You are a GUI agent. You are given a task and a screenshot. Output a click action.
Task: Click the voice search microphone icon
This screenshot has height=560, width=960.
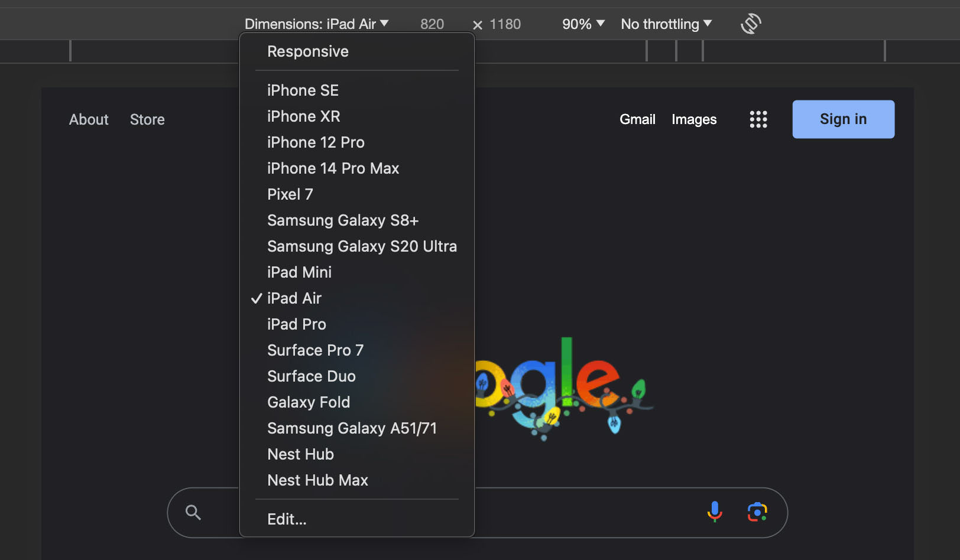[x=715, y=512]
